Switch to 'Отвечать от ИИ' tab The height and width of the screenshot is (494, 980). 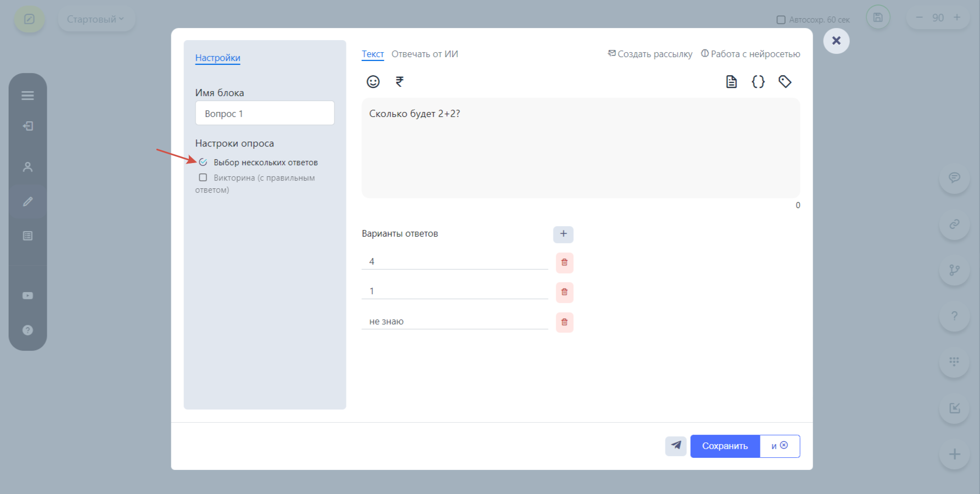[x=424, y=54]
